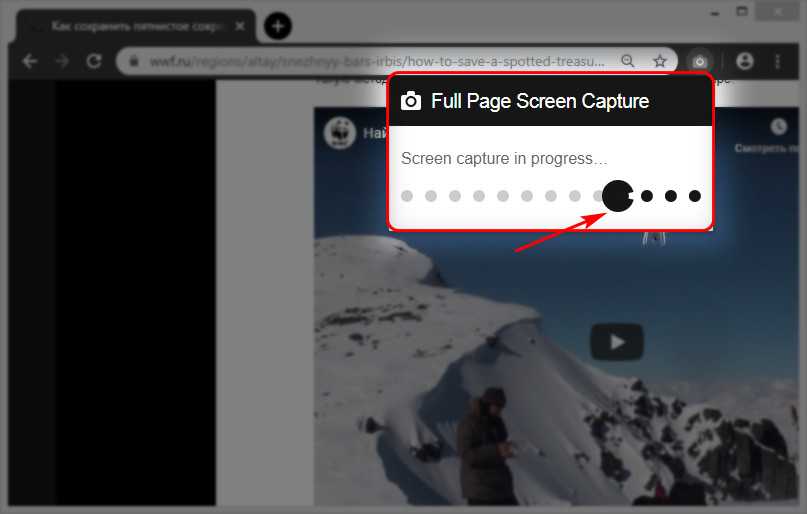This screenshot has height=514, width=807.
Task: Click the Watch Later clock icon
Action: (x=778, y=127)
